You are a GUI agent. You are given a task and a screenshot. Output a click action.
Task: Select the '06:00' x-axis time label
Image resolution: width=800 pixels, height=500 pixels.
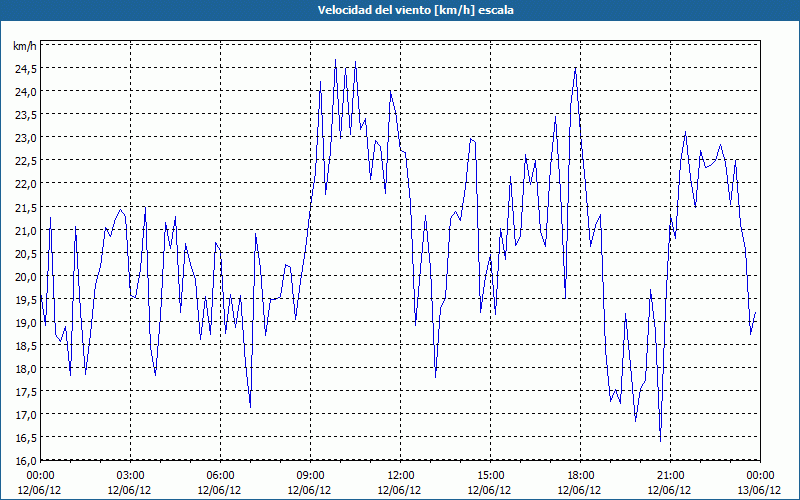[220, 476]
